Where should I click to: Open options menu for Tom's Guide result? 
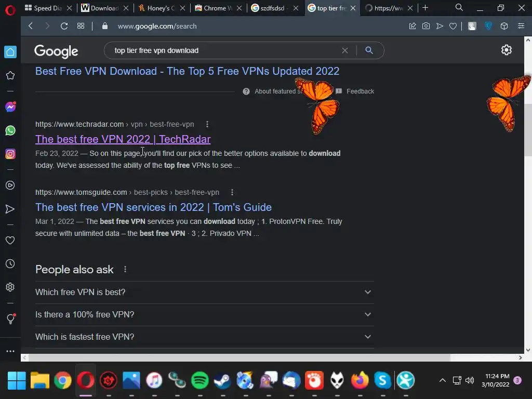pyautogui.click(x=232, y=192)
